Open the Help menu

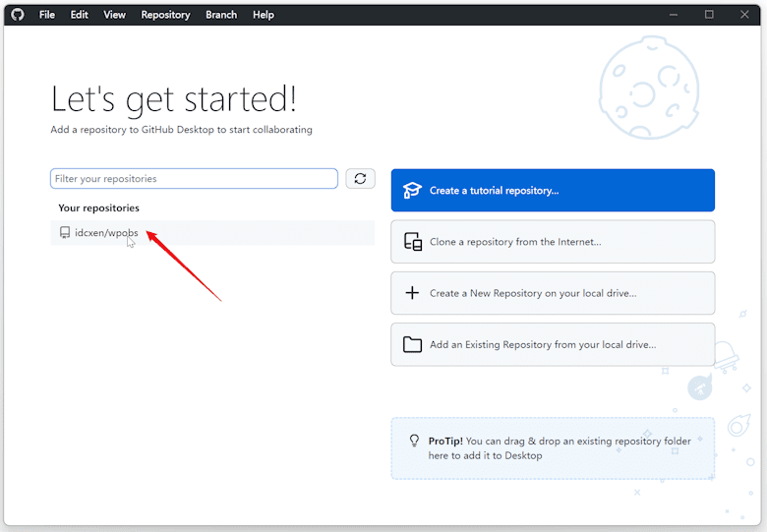264,15
